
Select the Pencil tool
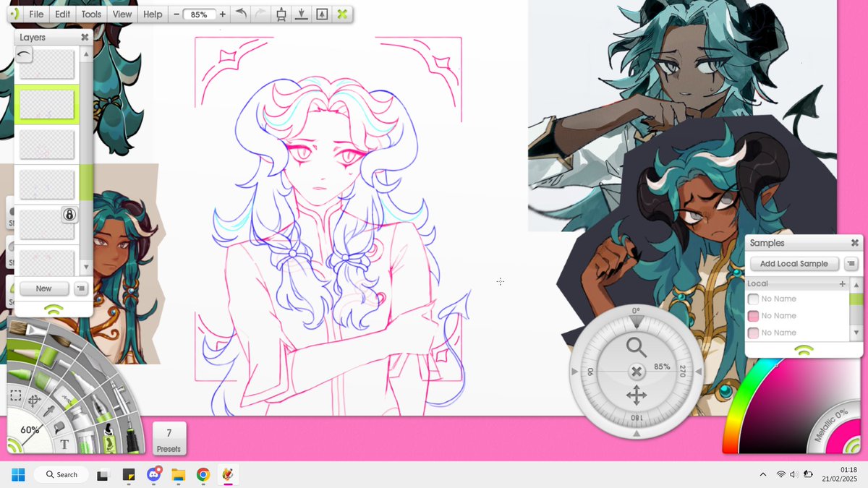click(x=23, y=353)
